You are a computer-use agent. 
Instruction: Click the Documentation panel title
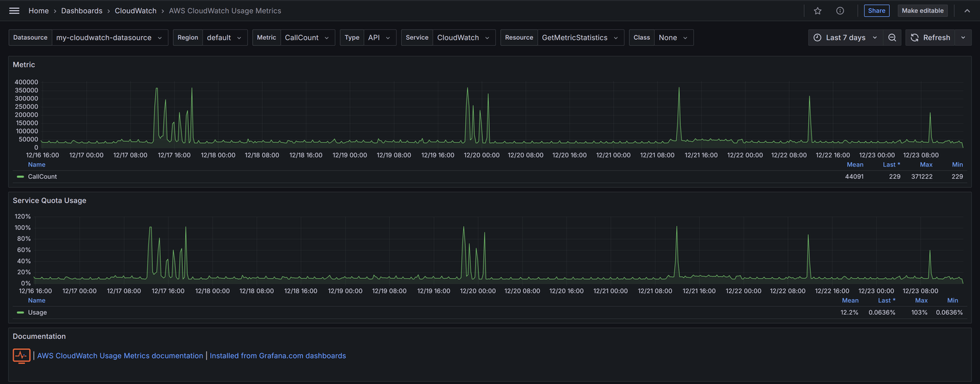click(x=39, y=336)
